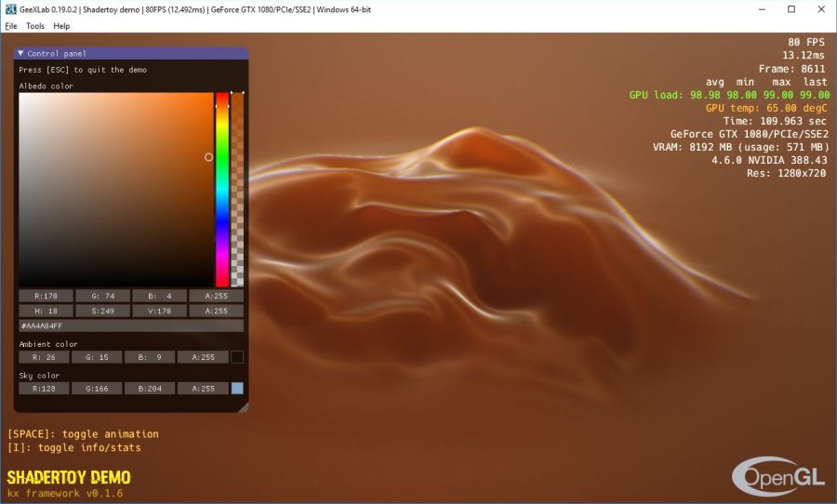Click the 'SHADERTOY DEMO' title text
The image size is (837, 504).
coord(69,477)
